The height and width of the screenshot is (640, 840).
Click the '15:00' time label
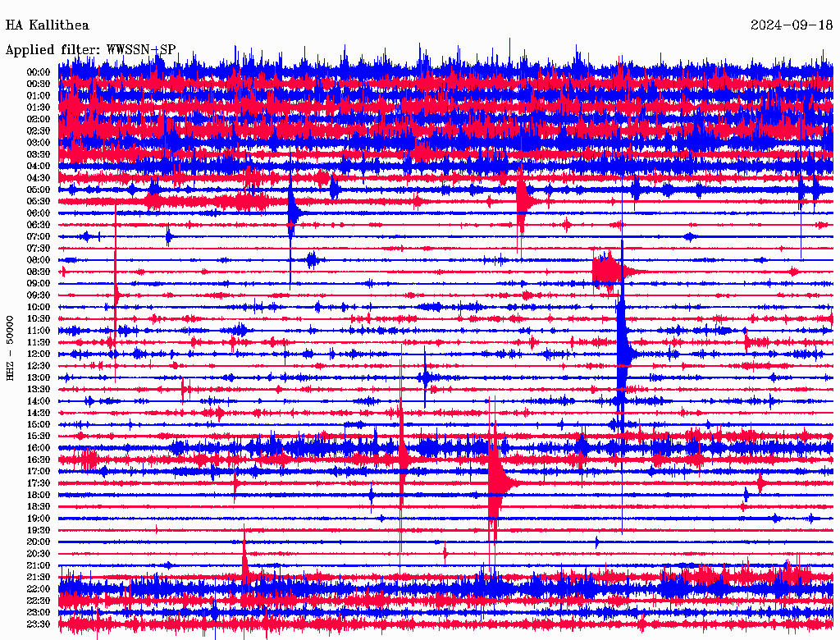click(x=39, y=424)
